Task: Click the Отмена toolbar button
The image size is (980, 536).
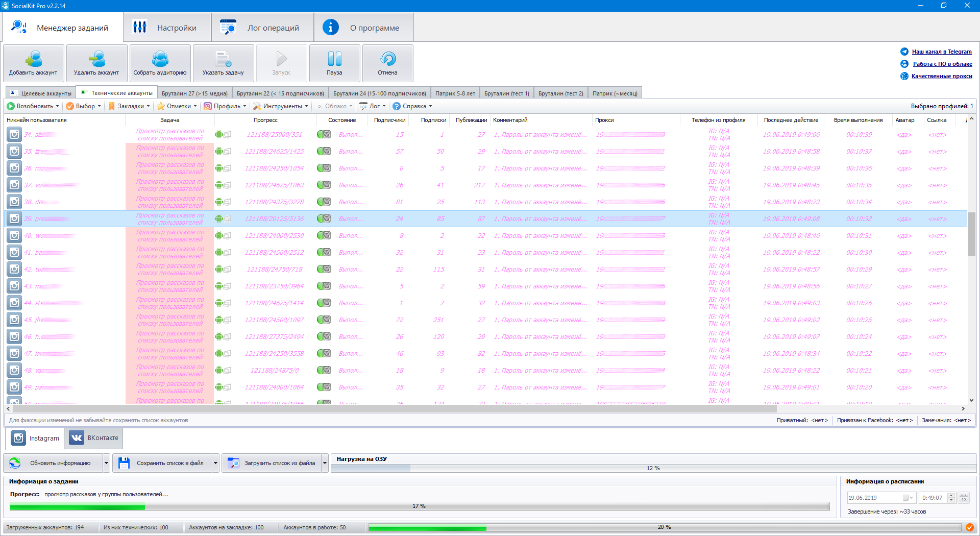Action: point(388,63)
